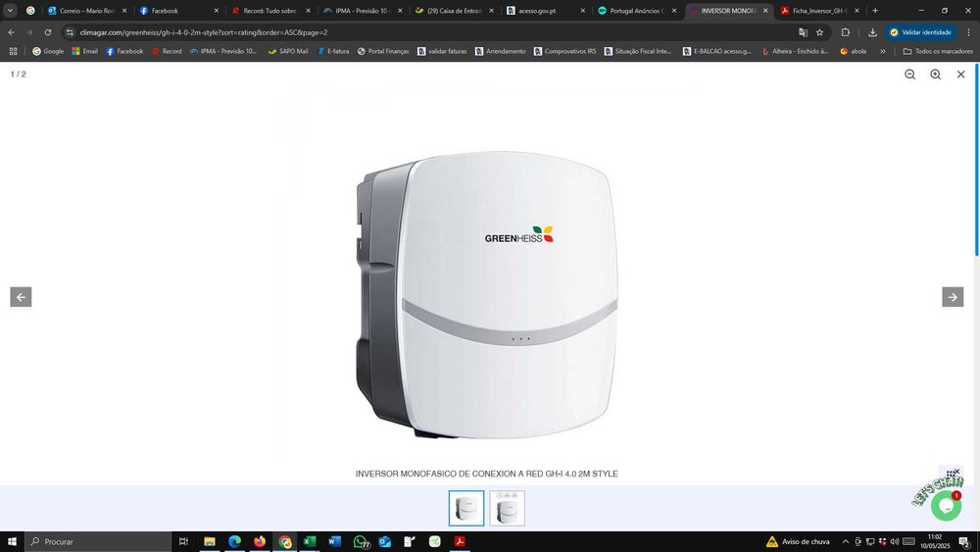Open Firefox from the taskbar
Viewport: 980px width, 552px height.
[x=260, y=541]
